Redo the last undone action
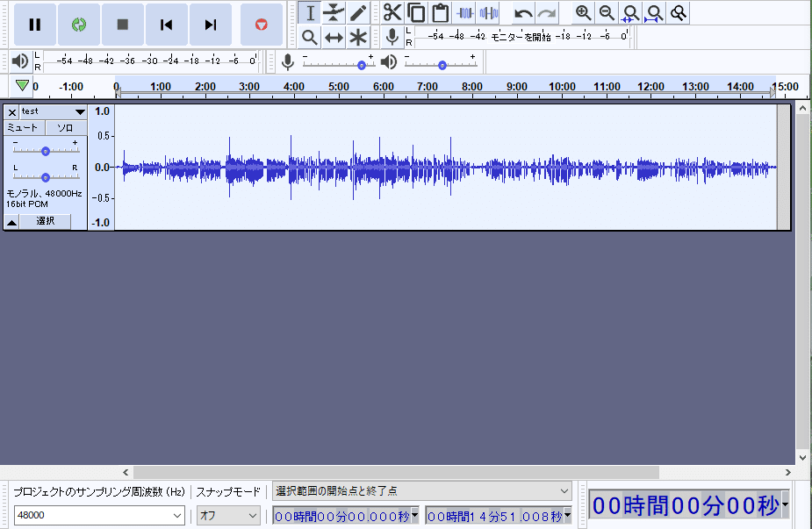The height and width of the screenshot is (529, 812). pos(547,13)
